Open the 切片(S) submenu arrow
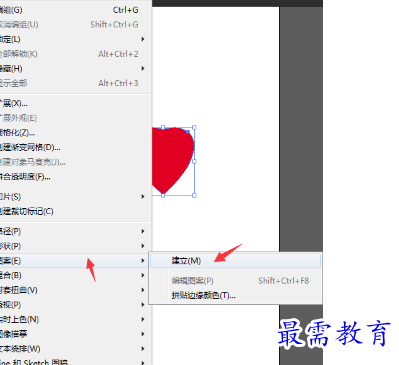Image resolution: width=399 pixels, height=365 pixels. tap(143, 197)
